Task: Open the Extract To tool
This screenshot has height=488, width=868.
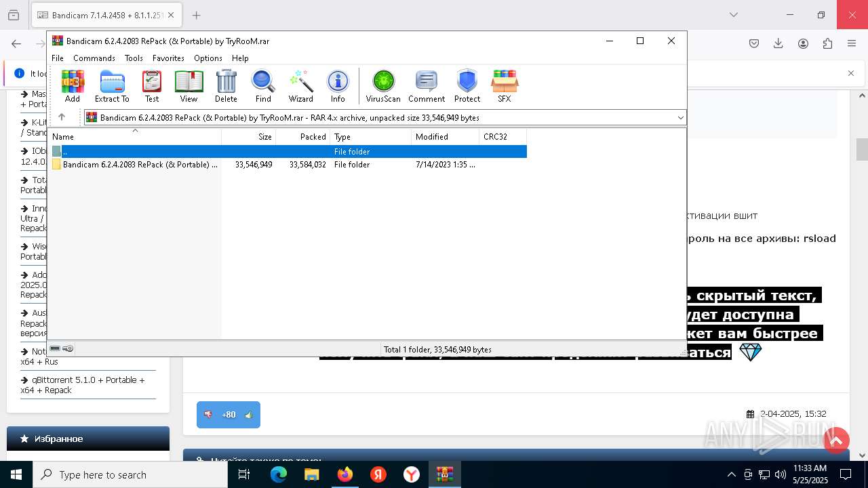Action: [112, 86]
